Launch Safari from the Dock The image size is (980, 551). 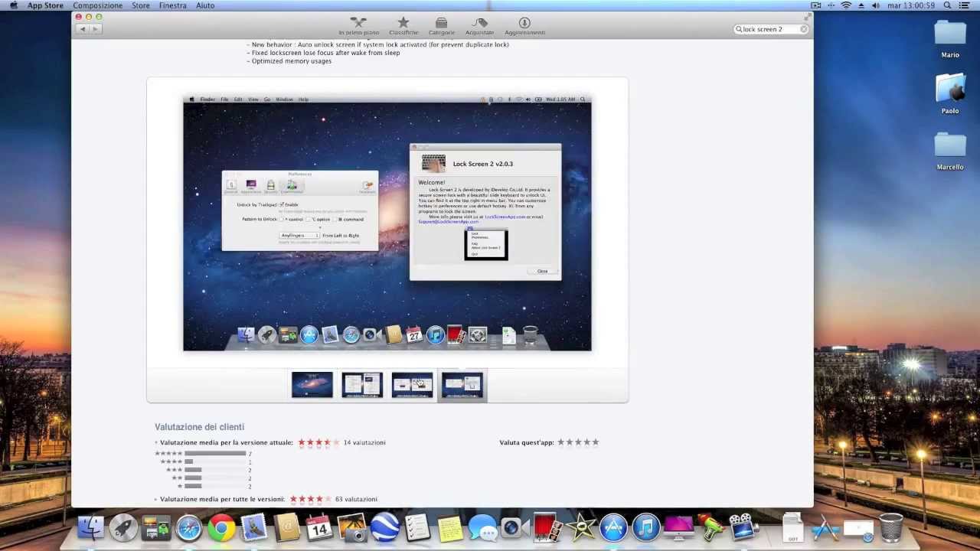pos(189,527)
